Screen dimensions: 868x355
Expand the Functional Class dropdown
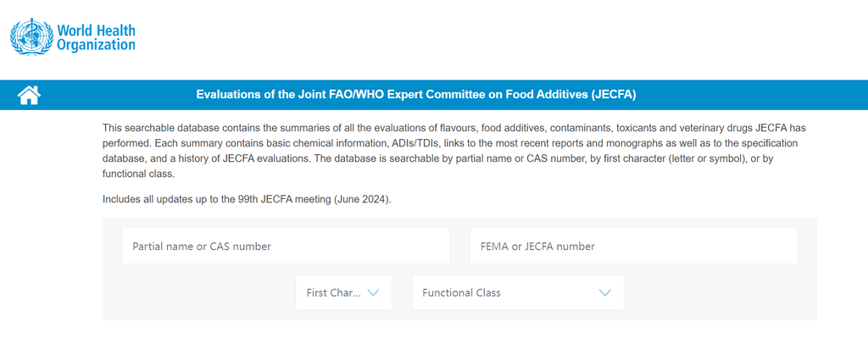[x=518, y=292]
